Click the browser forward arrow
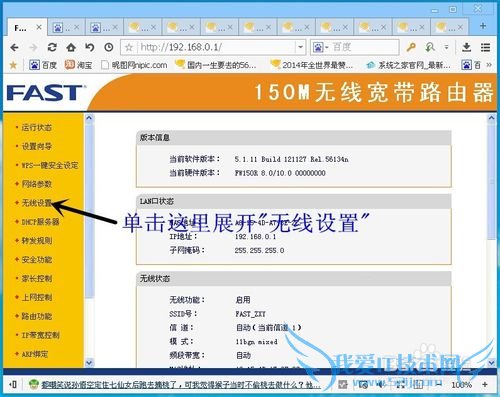The height and width of the screenshot is (397, 500). [x=33, y=48]
